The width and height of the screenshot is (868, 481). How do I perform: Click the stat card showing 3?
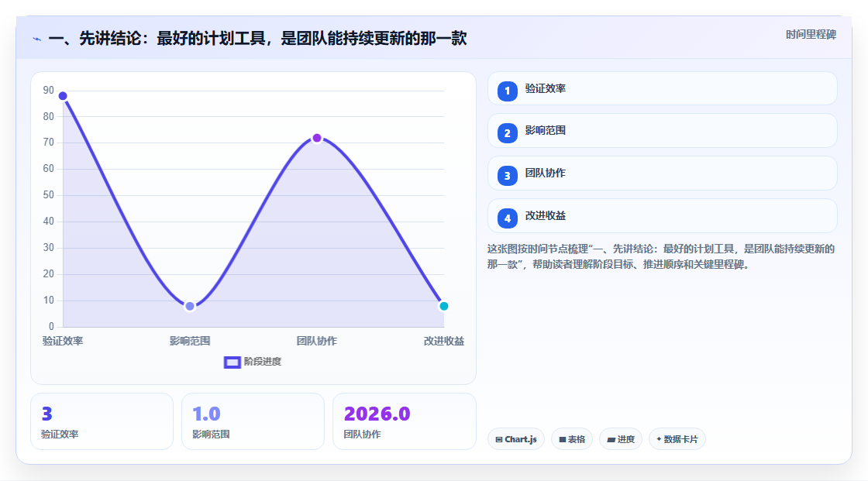pos(102,421)
